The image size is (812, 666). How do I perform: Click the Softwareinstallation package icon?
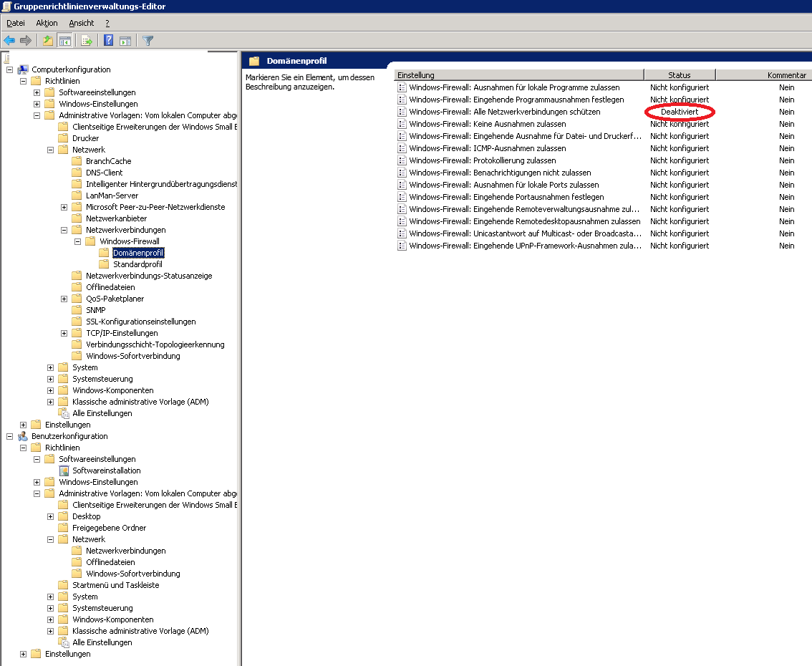64,470
